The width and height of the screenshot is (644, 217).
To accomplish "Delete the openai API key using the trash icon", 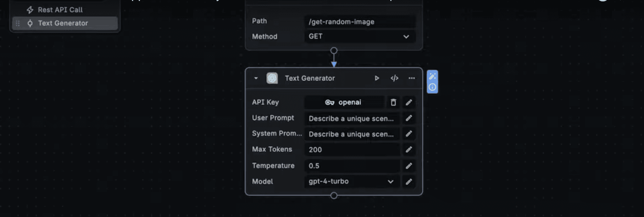I will [393, 102].
